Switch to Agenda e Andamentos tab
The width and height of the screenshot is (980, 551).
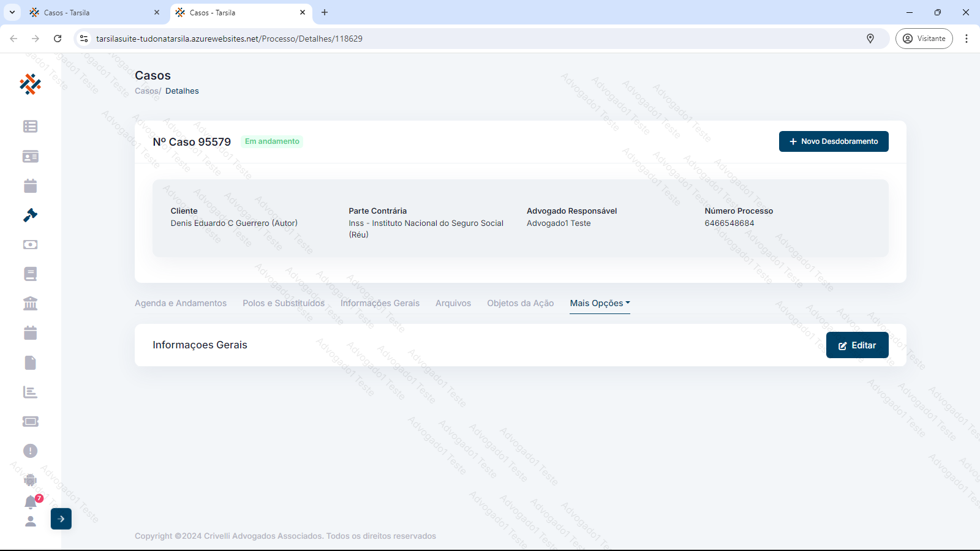pos(181,303)
